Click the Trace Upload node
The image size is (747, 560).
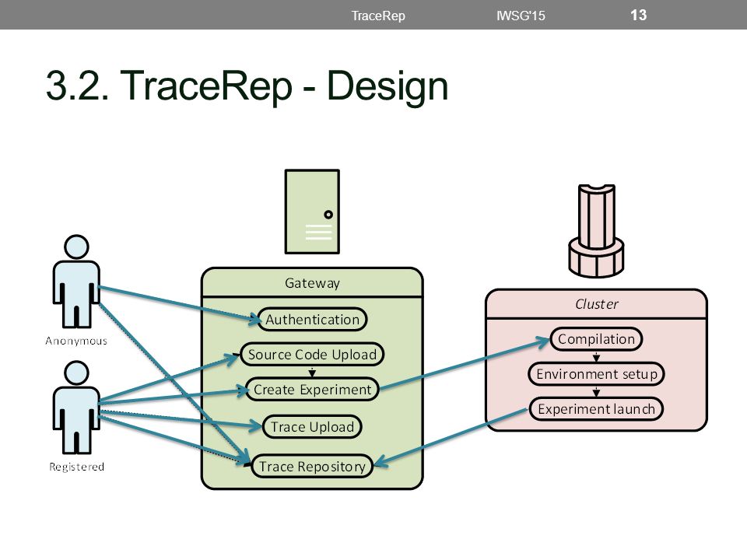coord(312,427)
